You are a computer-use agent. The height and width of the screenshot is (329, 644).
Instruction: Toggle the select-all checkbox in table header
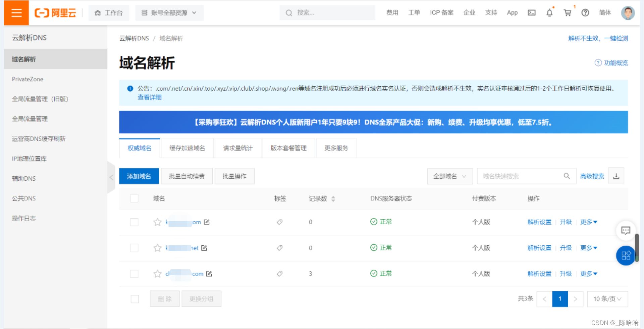tap(134, 198)
